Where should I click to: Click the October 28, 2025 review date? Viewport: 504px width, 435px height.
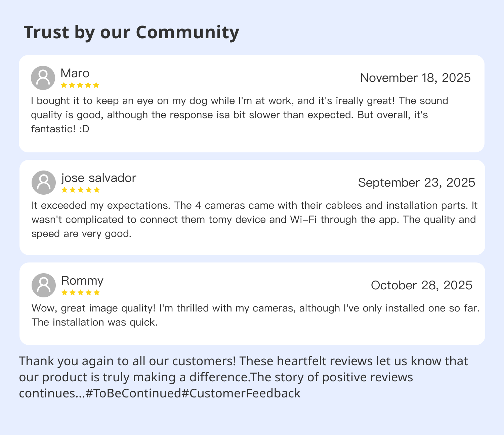pos(422,285)
